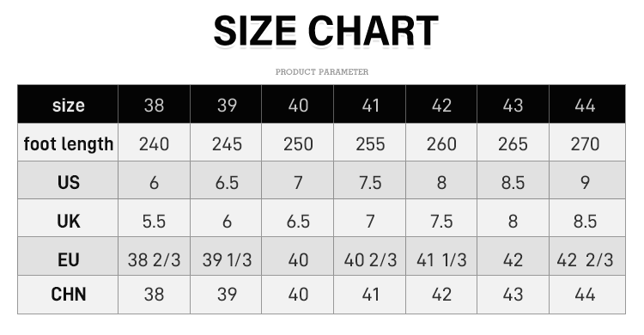This screenshot has width=644, height=335.
Task: Select the size header label cell
Action: point(68,105)
